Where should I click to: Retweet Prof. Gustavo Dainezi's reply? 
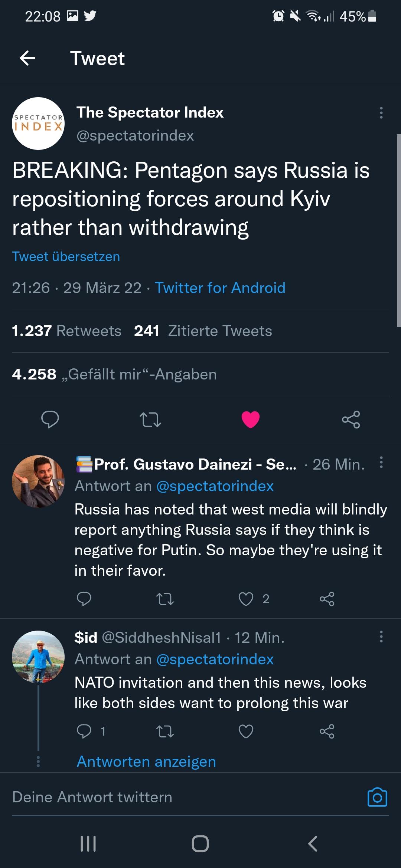[165, 599]
